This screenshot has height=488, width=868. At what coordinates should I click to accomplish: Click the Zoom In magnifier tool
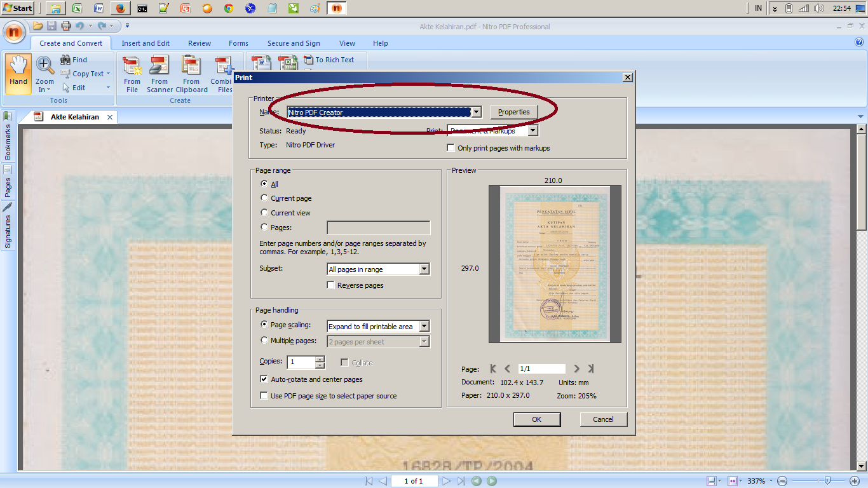click(44, 74)
